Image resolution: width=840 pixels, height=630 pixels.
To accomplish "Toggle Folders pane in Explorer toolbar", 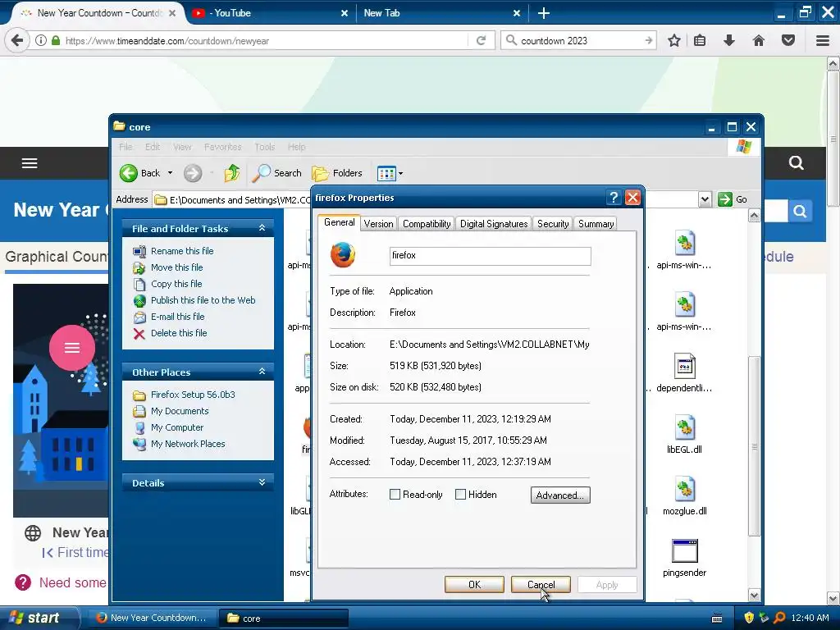I will pos(337,173).
